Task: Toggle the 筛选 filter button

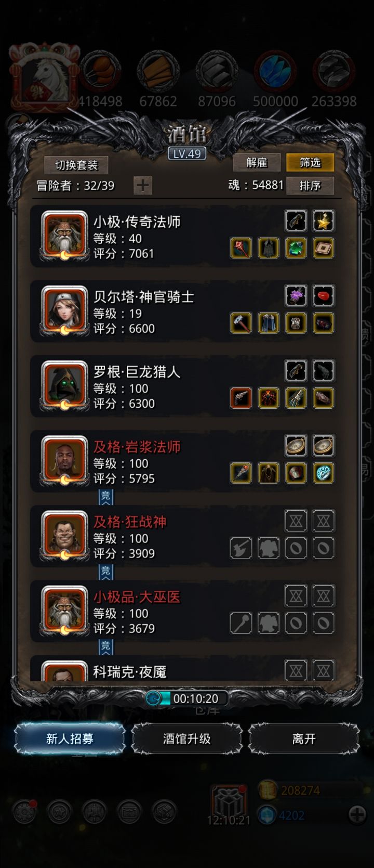Action: pos(310,162)
